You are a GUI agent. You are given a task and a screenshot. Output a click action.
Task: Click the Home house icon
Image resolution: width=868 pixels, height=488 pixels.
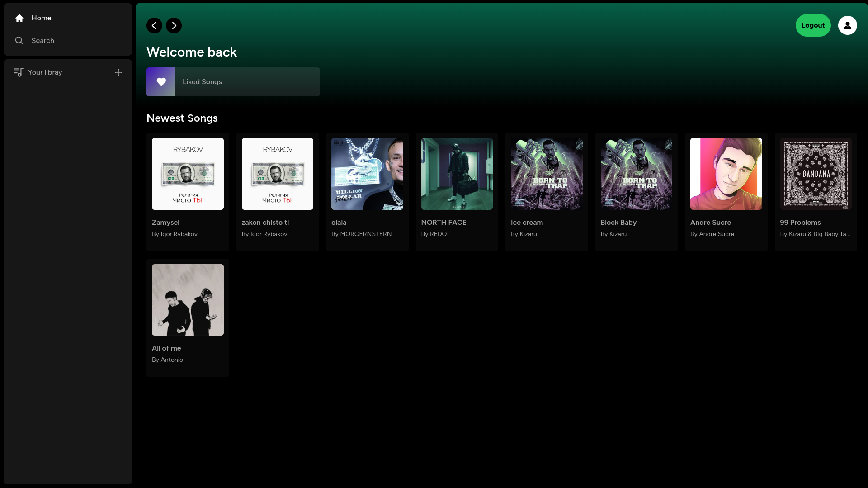(x=19, y=18)
